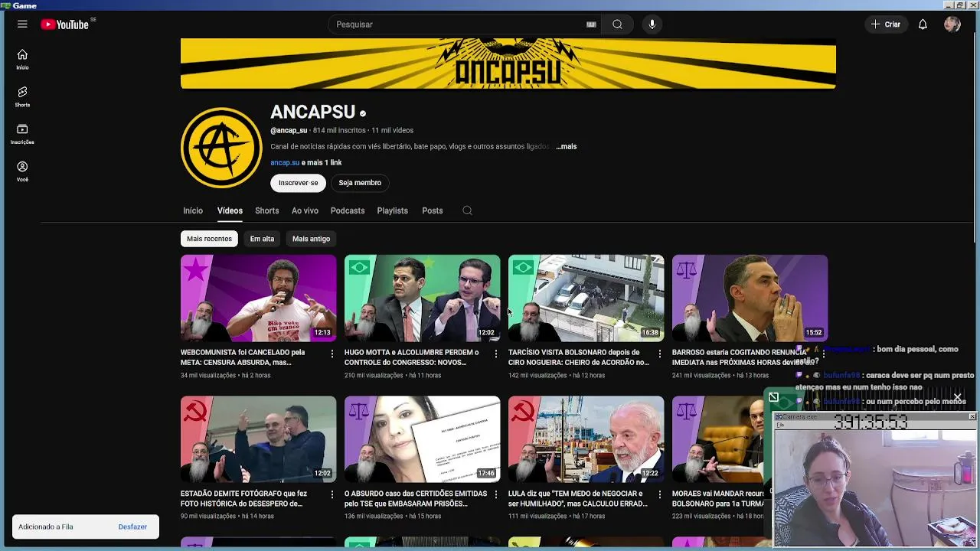The image size is (980, 551).
Task: Search within channel using magnifier icon
Action: [x=467, y=210]
